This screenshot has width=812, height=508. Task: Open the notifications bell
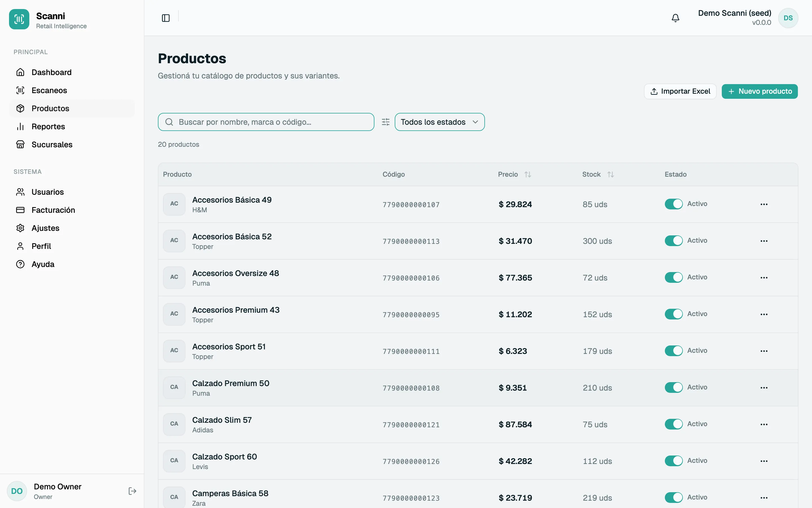676,18
